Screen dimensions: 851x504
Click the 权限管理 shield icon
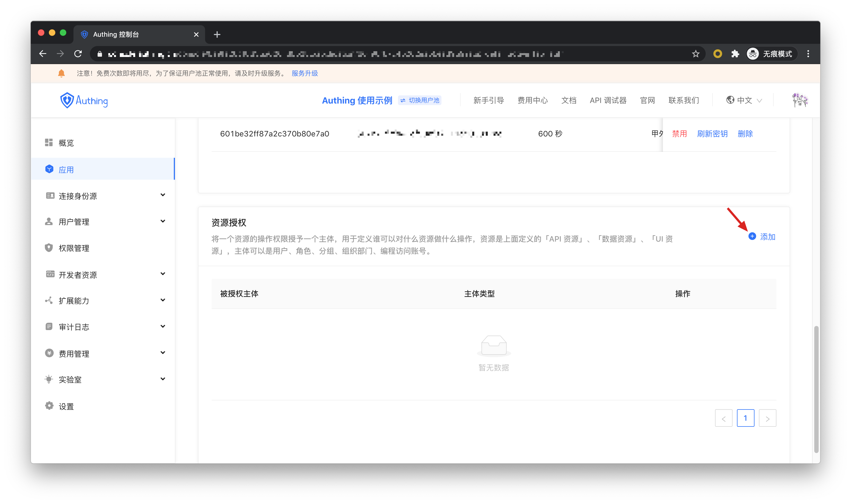click(49, 248)
